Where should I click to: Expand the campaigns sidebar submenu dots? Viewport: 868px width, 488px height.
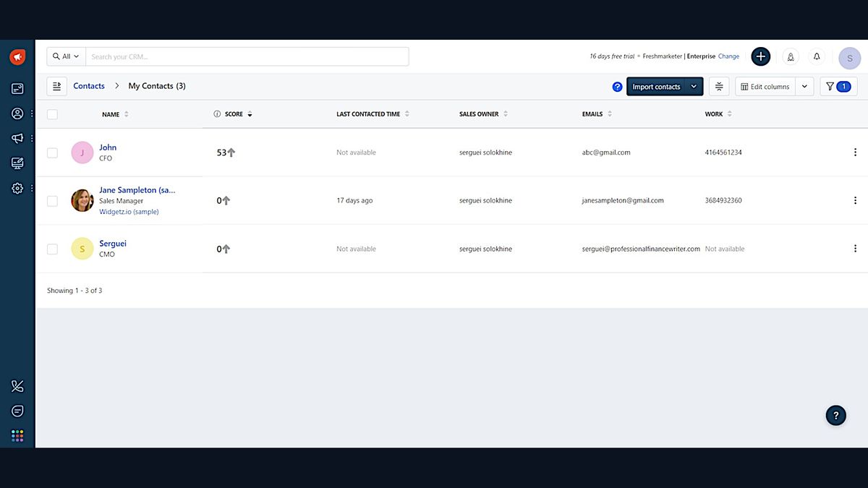[32, 138]
